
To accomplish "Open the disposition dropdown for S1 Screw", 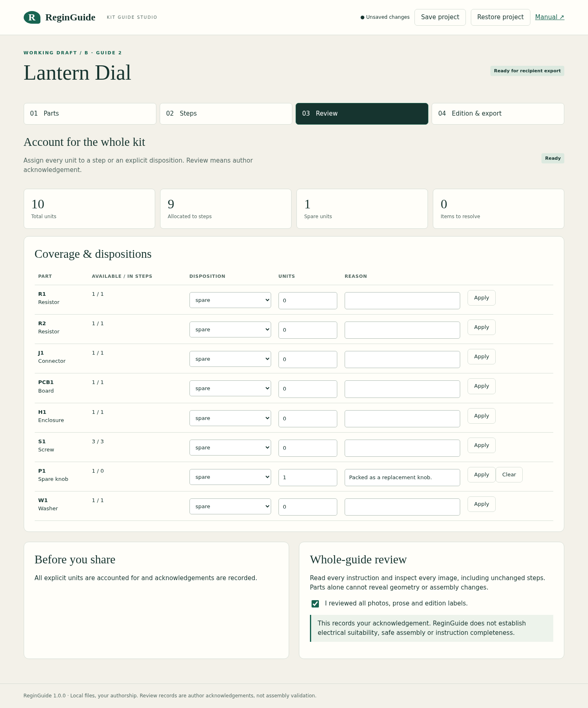I will click(230, 447).
